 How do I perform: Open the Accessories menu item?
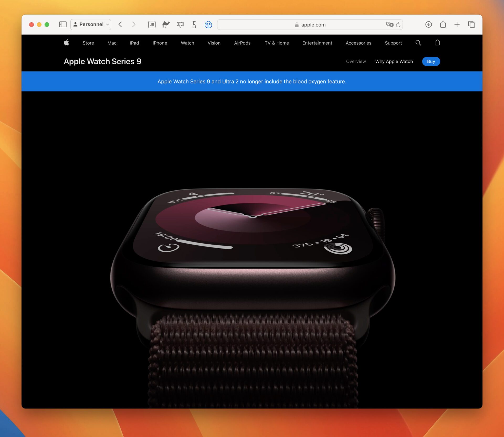click(x=359, y=43)
